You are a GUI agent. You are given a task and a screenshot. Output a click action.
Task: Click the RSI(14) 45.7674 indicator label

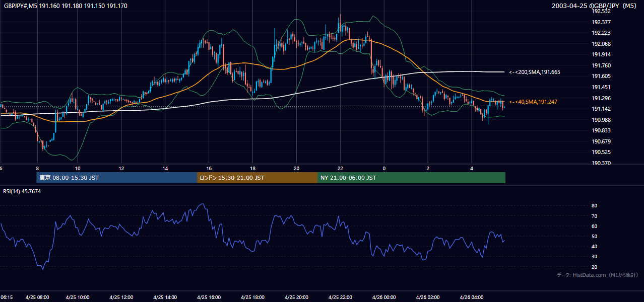[22, 191]
